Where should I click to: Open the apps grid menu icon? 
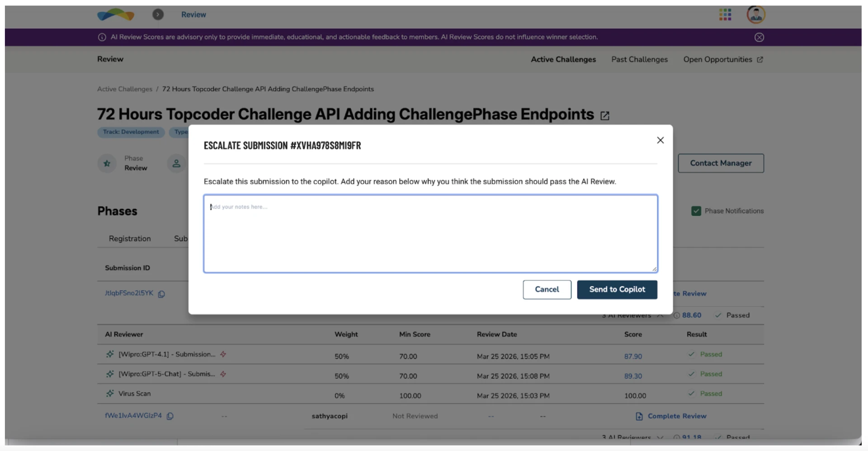[725, 14]
